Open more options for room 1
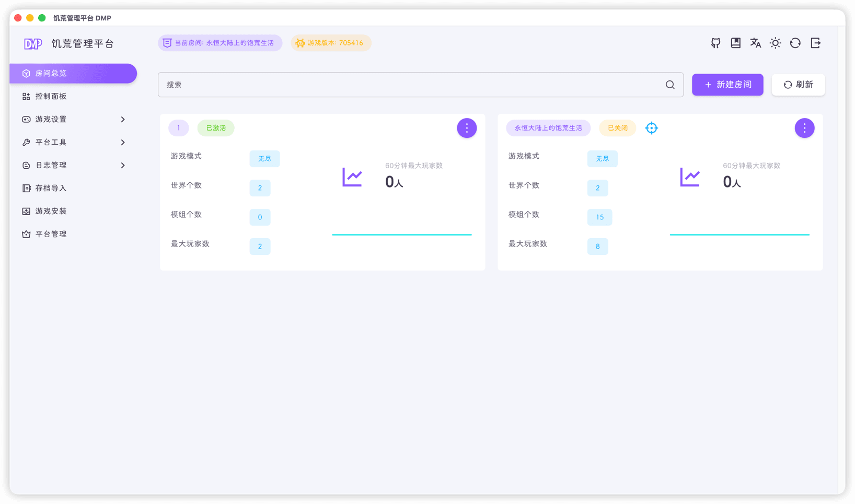The image size is (855, 504). [x=467, y=128]
